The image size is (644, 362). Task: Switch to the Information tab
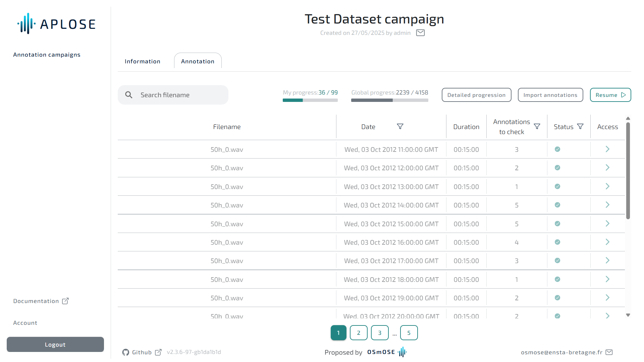(x=143, y=61)
